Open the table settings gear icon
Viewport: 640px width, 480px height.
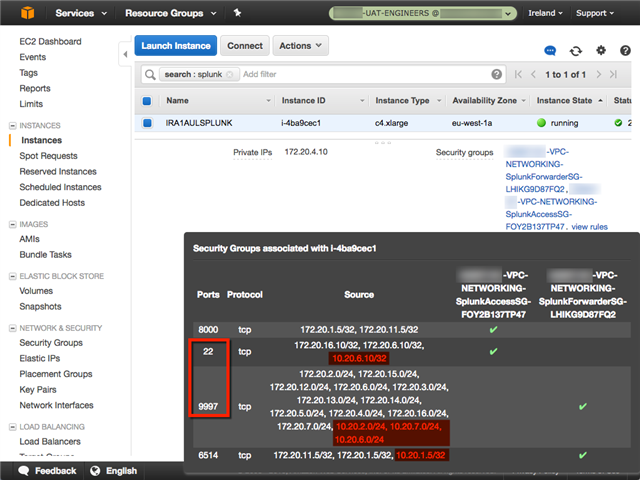601,50
